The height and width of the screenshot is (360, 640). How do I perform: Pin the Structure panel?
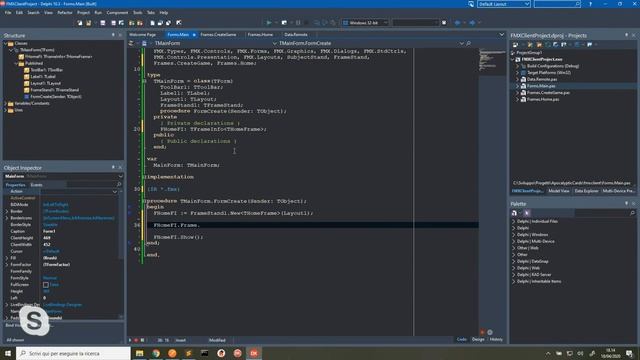click(x=113, y=36)
